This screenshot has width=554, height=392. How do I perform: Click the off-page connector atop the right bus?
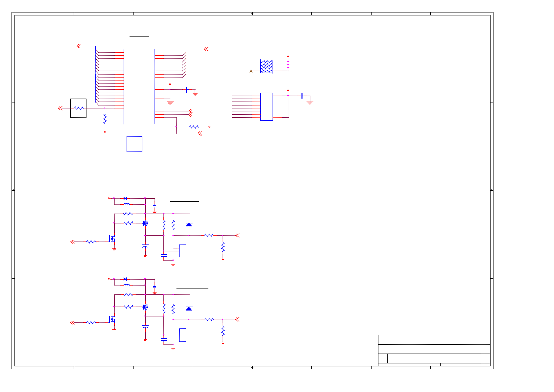pyautogui.click(x=206, y=49)
